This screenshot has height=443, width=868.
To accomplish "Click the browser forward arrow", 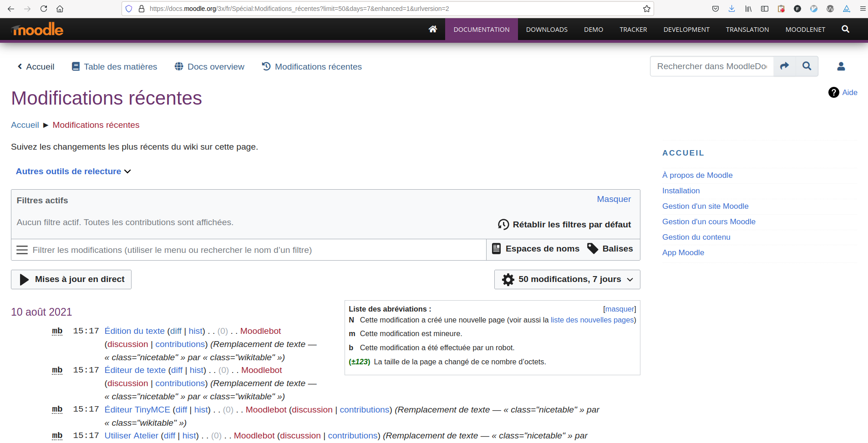I will [27, 9].
